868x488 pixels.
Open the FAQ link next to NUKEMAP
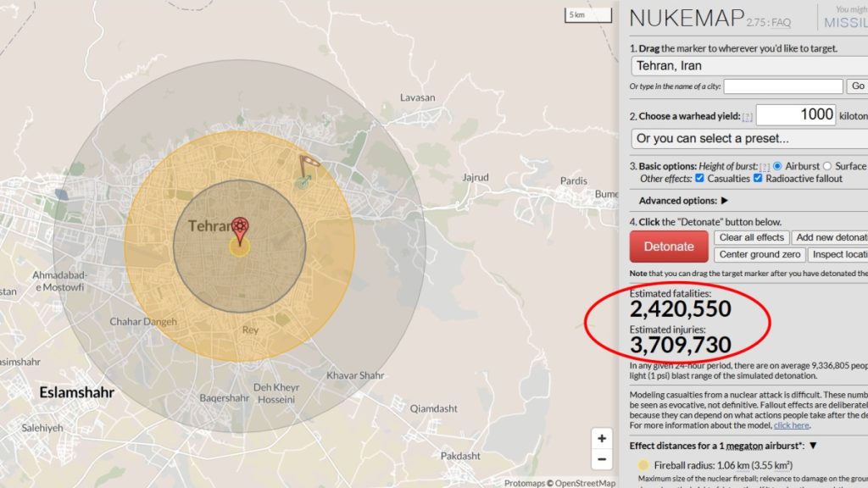[x=781, y=23]
